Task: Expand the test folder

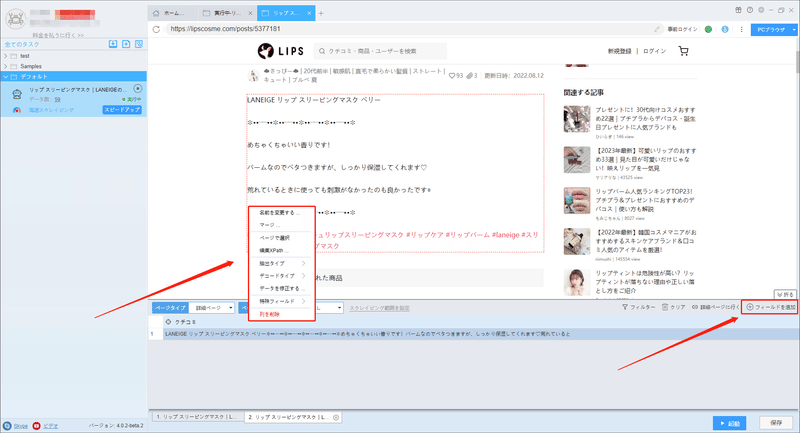Action: 6,56
